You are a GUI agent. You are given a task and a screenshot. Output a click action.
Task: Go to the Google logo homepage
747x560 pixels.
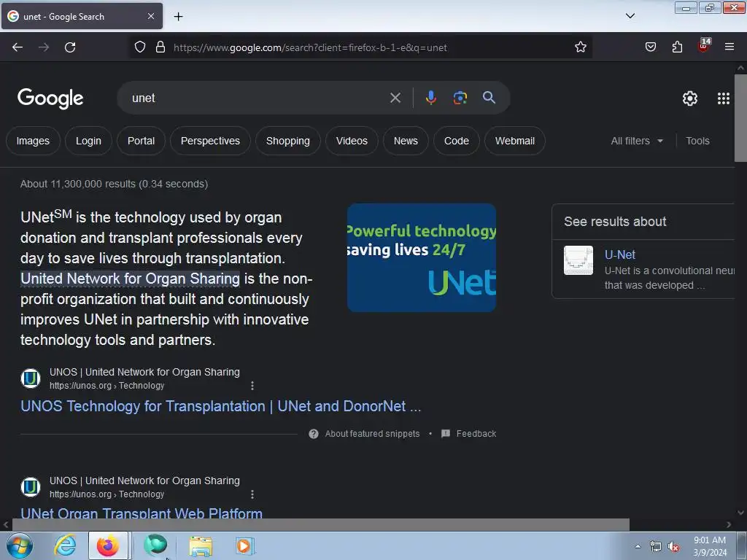pos(50,98)
